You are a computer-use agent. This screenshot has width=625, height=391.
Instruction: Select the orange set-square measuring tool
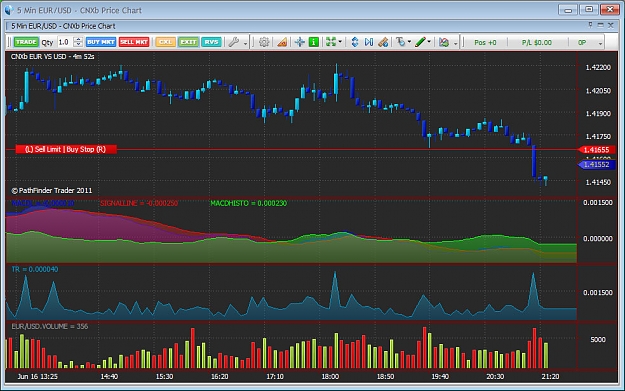[282, 42]
